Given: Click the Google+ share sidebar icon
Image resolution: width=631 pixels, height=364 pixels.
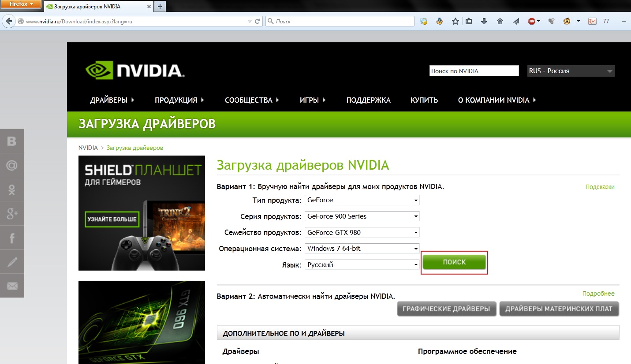Looking at the screenshot, I should [12, 214].
